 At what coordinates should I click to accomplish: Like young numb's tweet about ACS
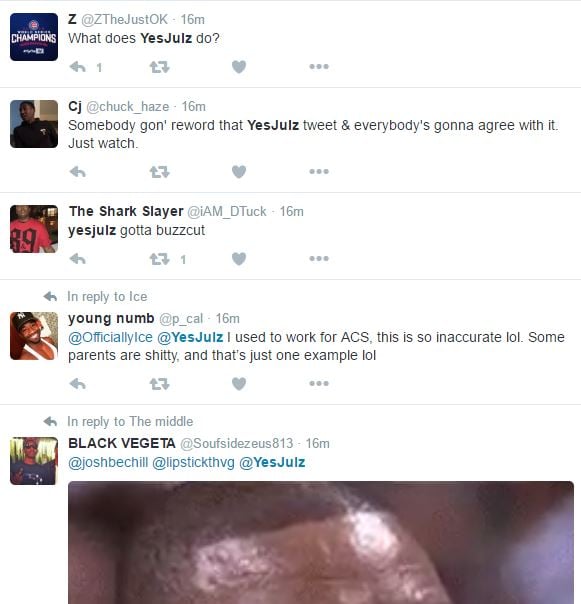click(239, 384)
